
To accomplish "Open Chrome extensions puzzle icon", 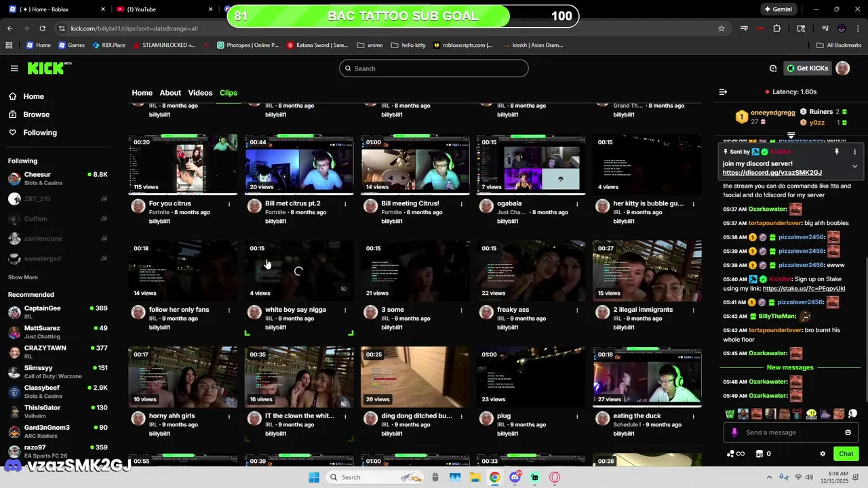I will [x=777, y=28].
